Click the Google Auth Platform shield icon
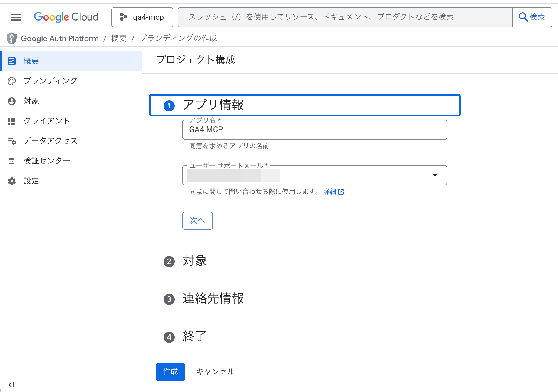 [x=11, y=38]
